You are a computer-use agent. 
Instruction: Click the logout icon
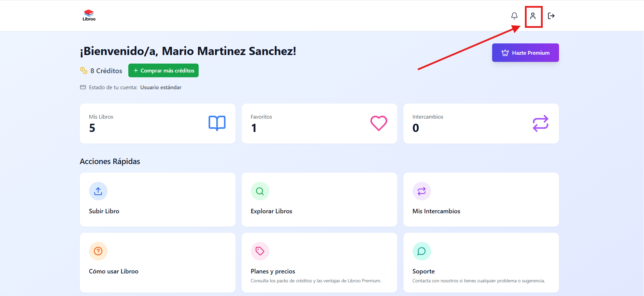click(x=551, y=16)
